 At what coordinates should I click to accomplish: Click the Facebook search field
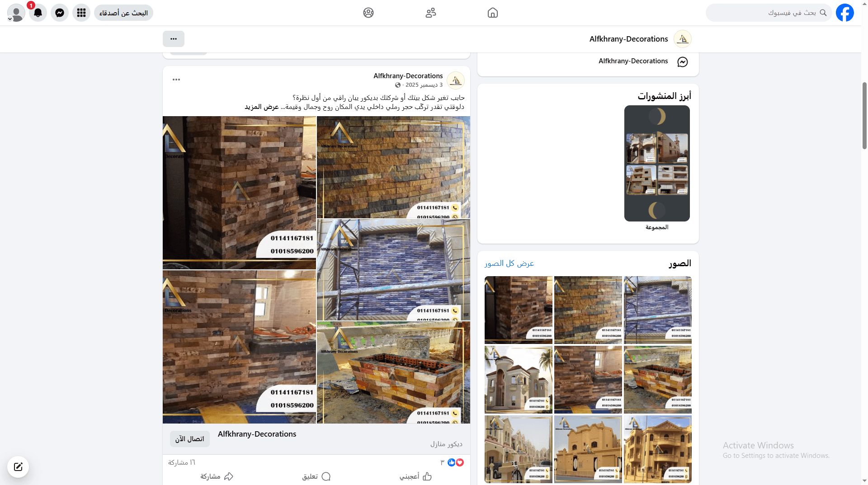[x=769, y=13]
